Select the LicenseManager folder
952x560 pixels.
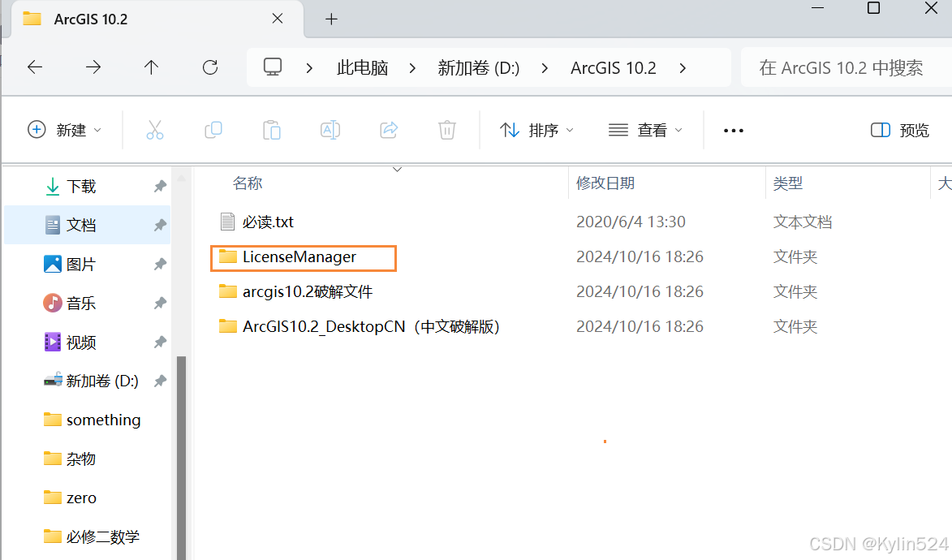[x=299, y=257]
